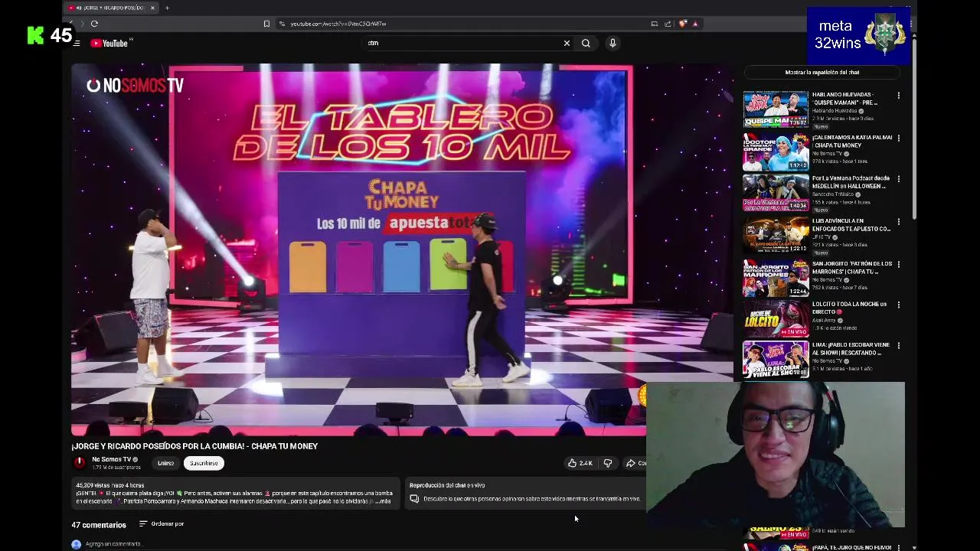
Task: Open options menu for LOLCITO TODA LA NOCHE
Action: [x=899, y=305]
